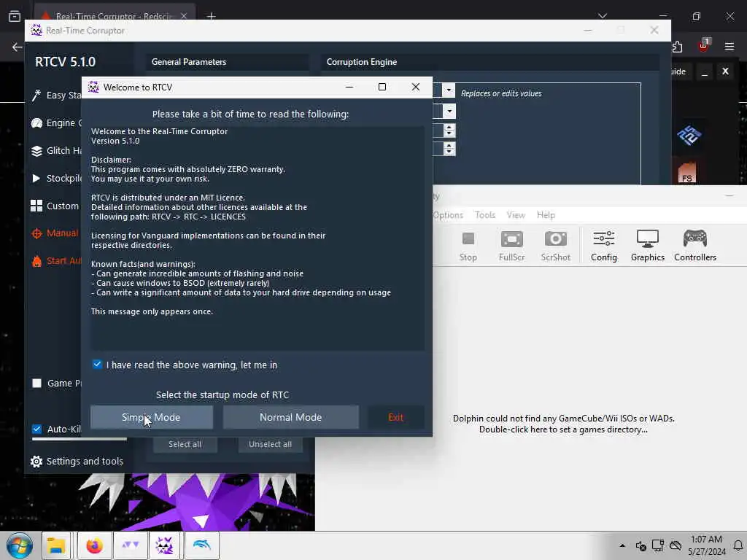Open Windows Start orb
The height and width of the screenshot is (560, 747).
click(x=20, y=545)
